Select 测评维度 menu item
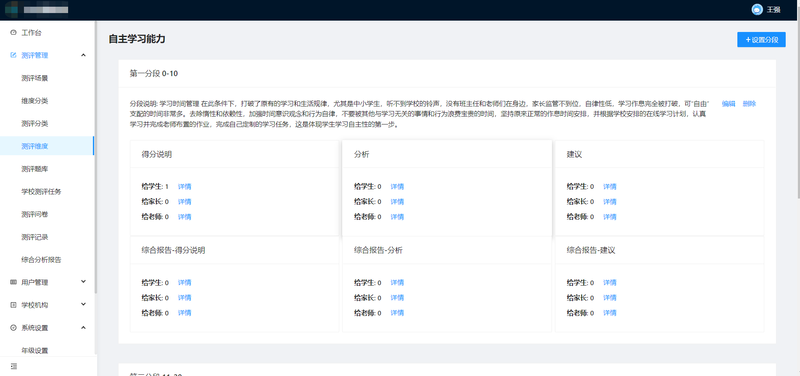Image resolution: width=800 pixels, height=376 pixels. [47, 146]
